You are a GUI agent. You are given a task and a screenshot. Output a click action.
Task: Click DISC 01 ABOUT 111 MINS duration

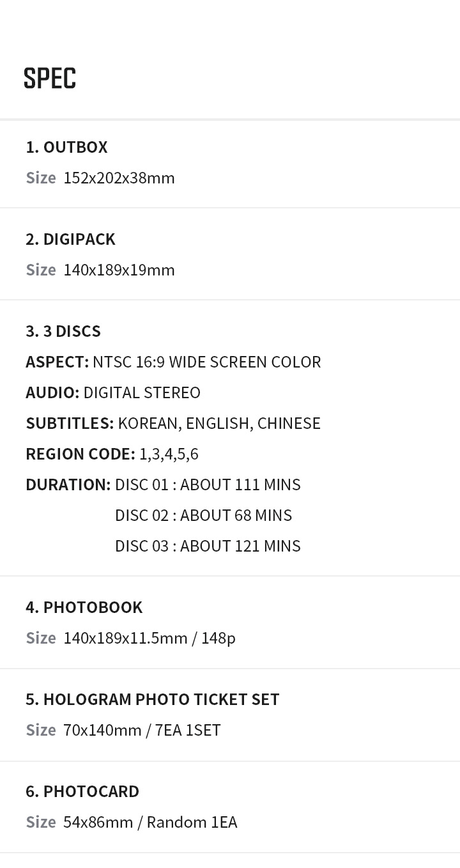click(x=208, y=484)
